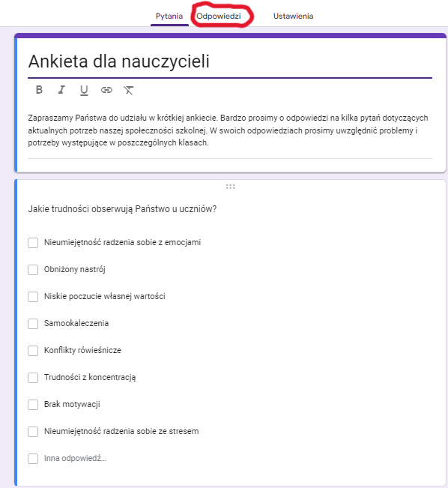448x488 pixels.
Task: Enable the Brak motywacji checkbox
Action: pos(33,405)
